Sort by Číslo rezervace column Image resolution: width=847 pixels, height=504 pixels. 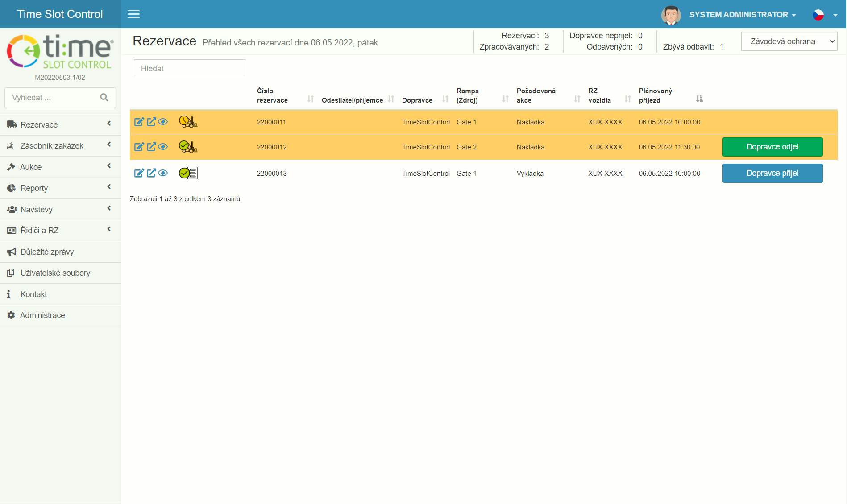click(x=286, y=95)
